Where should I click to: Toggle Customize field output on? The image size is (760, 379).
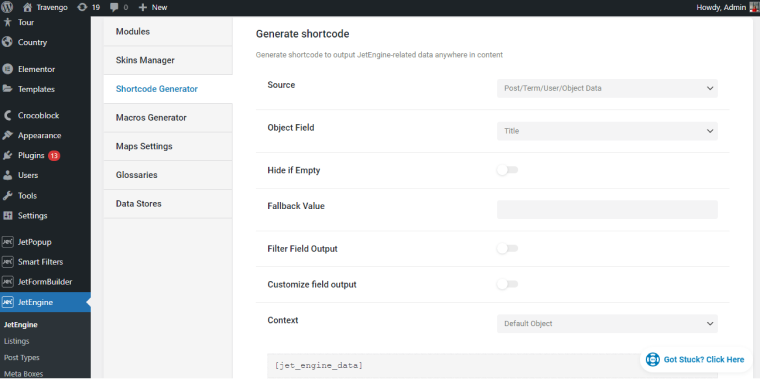(x=507, y=284)
